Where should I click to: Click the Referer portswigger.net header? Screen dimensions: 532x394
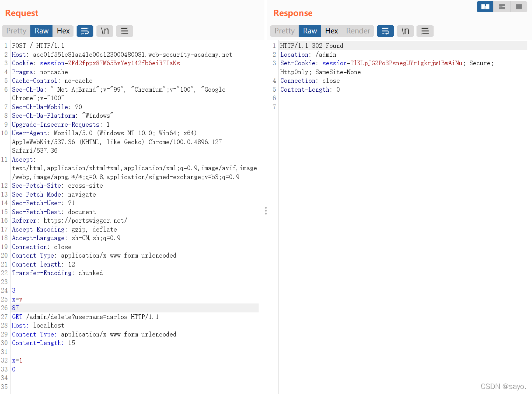(70, 221)
